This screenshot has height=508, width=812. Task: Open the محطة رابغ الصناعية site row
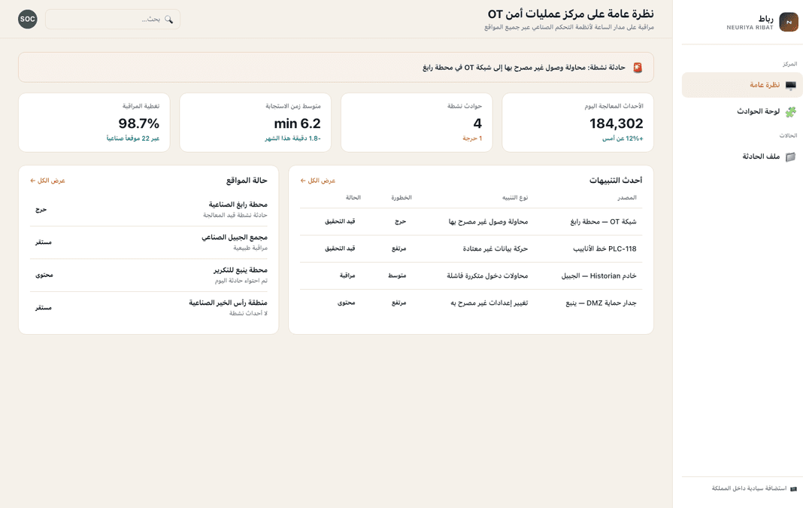[x=149, y=209]
